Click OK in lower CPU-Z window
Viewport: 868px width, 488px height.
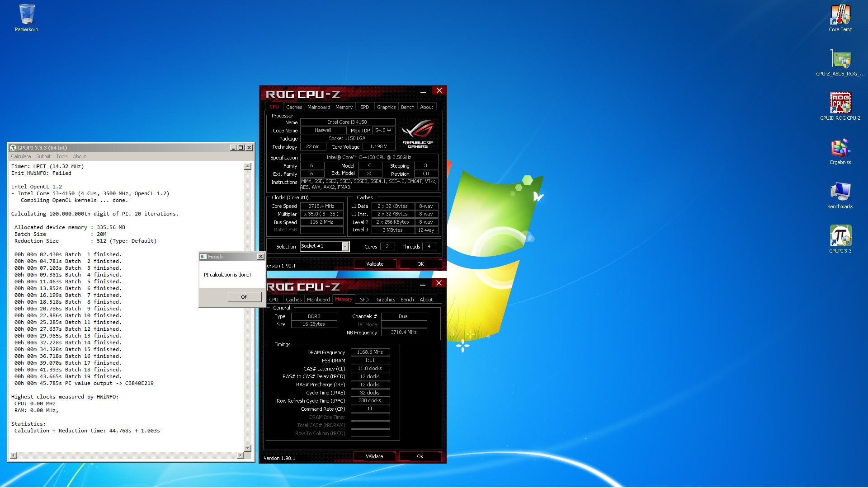pos(420,456)
